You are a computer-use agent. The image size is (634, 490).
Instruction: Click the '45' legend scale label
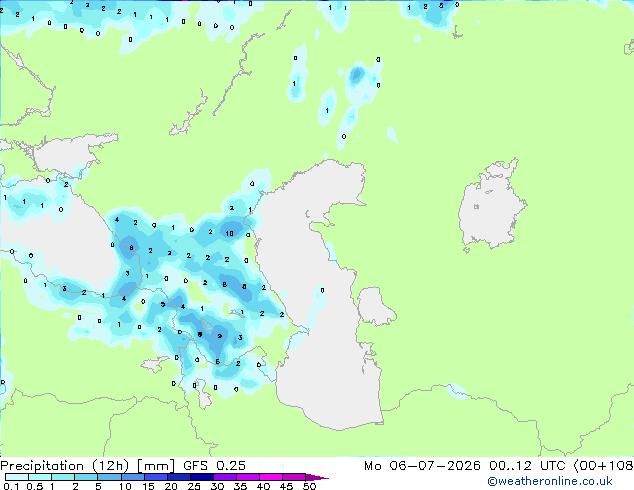pyautogui.click(x=286, y=486)
